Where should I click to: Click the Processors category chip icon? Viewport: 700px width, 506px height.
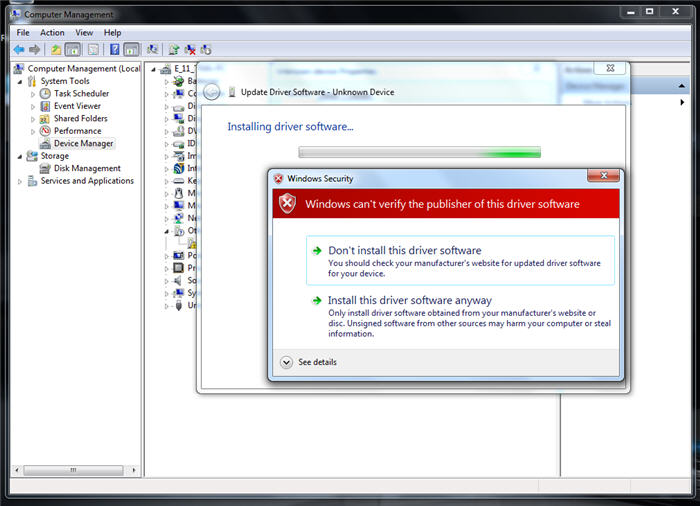click(x=179, y=268)
